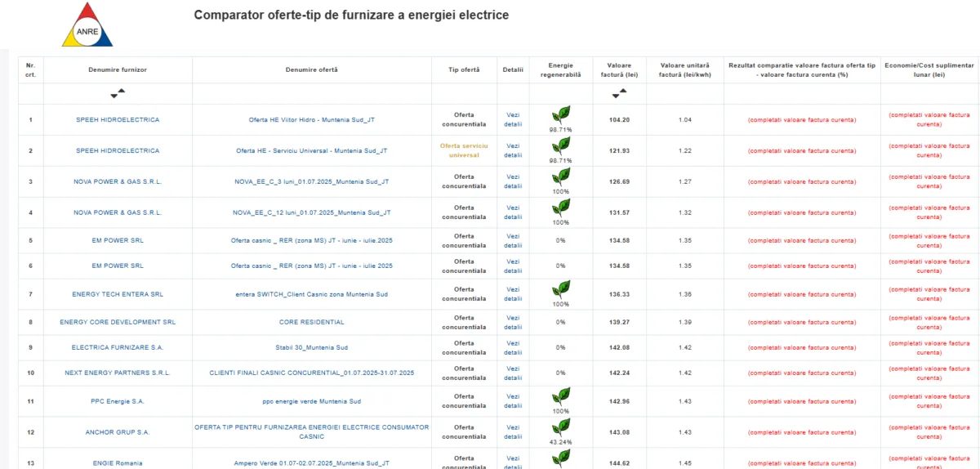Open ppc energie verde Muntenia Sud offer
Screen dimensions: 980x469
pos(312,401)
